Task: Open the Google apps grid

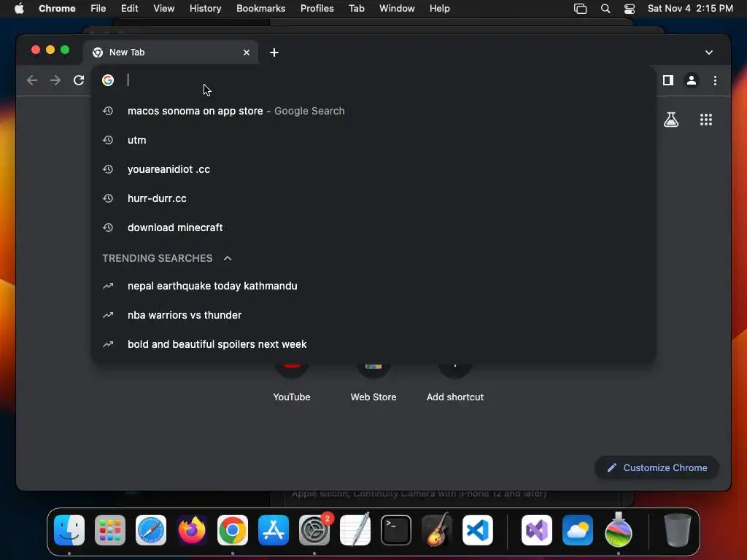Action: pyautogui.click(x=706, y=120)
